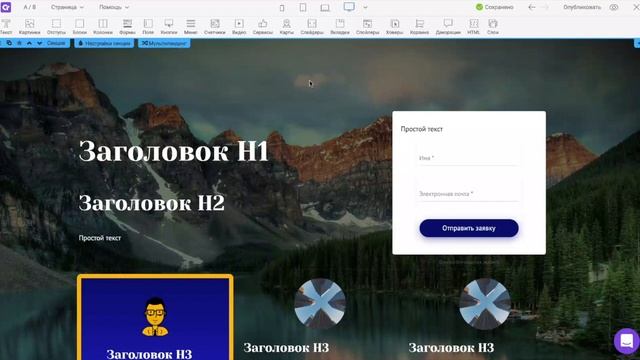Select the Счетчики counters tool
The width and height of the screenshot is (640, 360).
click(215, 27)
